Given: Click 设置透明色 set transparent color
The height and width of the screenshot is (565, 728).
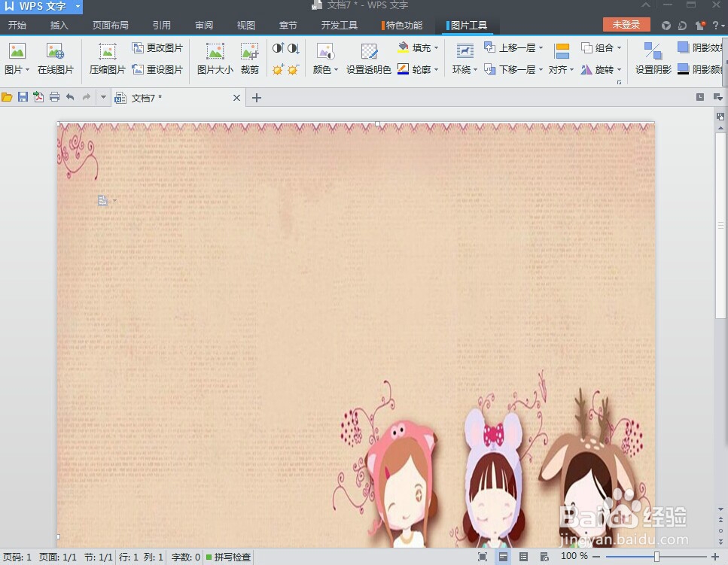Looking at the screenshot, I should pos(369,59).
